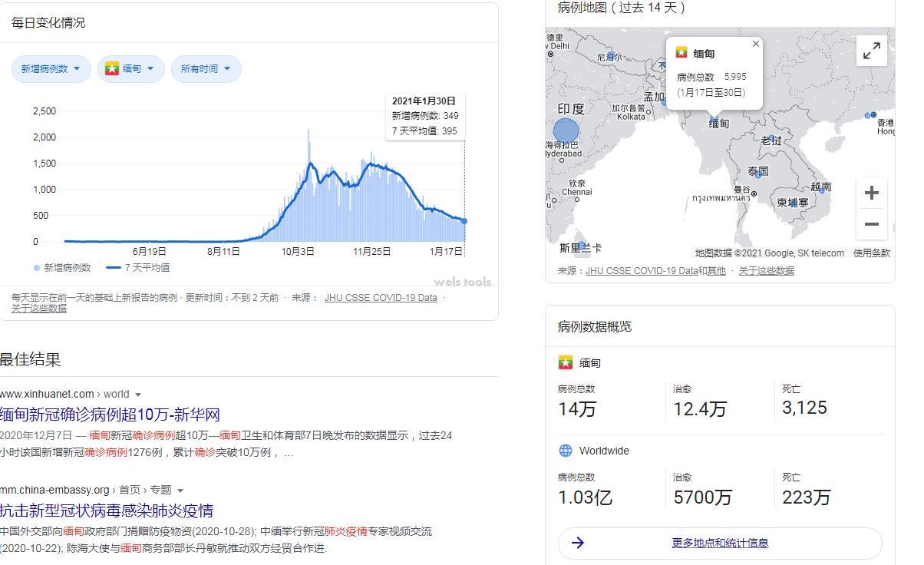Expand the breadcrumb menu after 首页 › 专题
The height and width of the screenshot is (565, 924).
tap(180, 490)
